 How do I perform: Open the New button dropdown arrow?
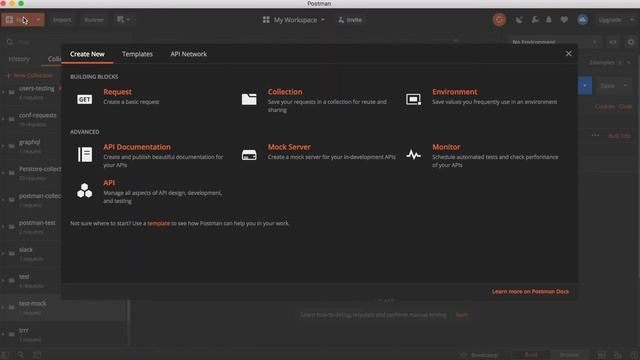pyautogui.click(x=38, y=20)
